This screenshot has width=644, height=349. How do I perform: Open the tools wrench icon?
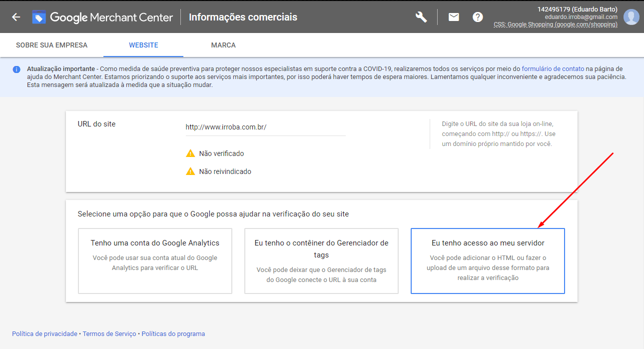421,17
